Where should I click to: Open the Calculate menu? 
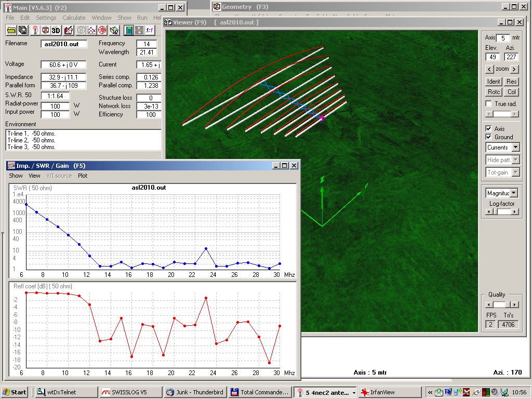coord(74,18)
